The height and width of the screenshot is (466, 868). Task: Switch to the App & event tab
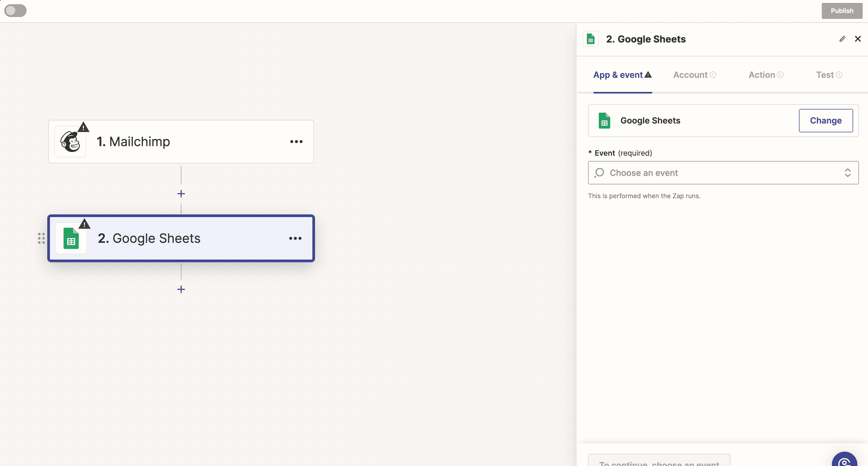click(x=622, y=75)
